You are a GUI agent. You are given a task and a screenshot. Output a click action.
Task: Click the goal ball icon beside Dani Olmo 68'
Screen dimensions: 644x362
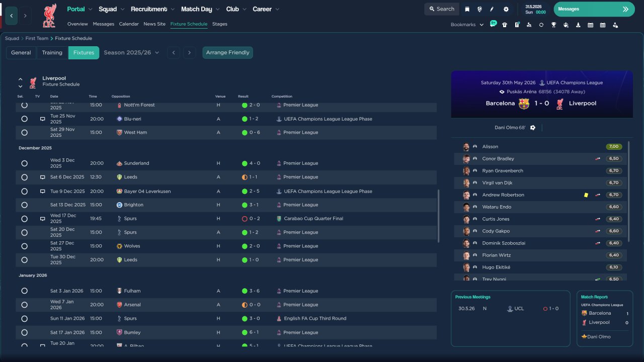[x=533, y=128]
